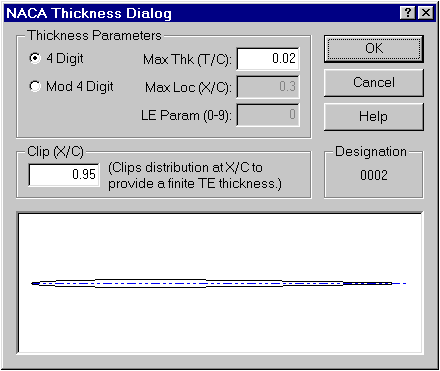Select the Mod 4 Digit radio button
This screenshot has width=440, height=371.
(35, 86)
